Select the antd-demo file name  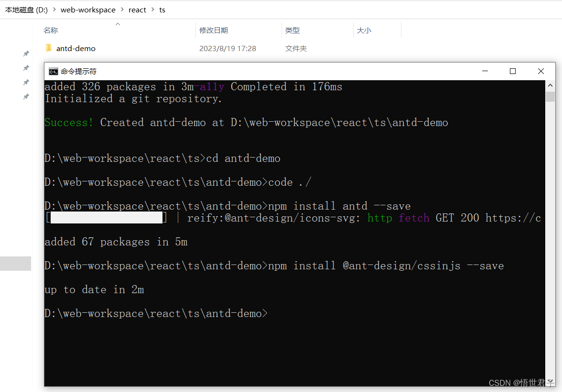click(x=76, y=48)
